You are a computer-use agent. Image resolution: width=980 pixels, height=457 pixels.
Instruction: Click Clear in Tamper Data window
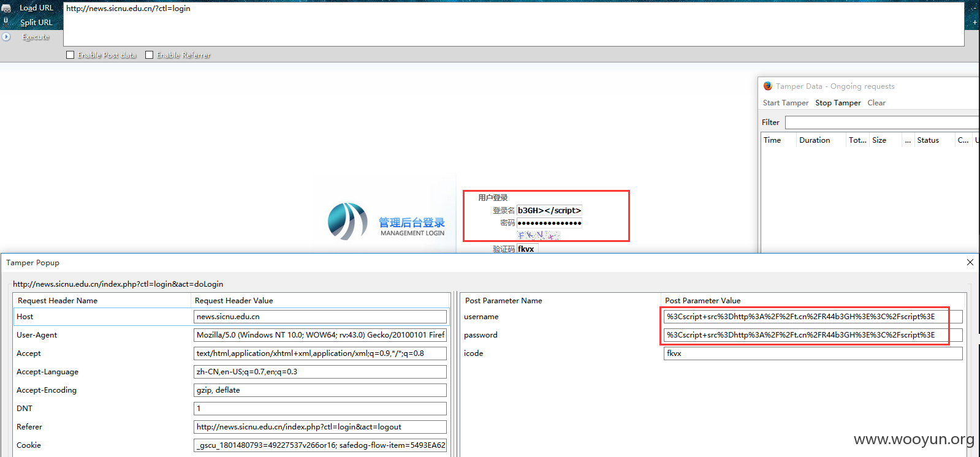pos(876,103)
